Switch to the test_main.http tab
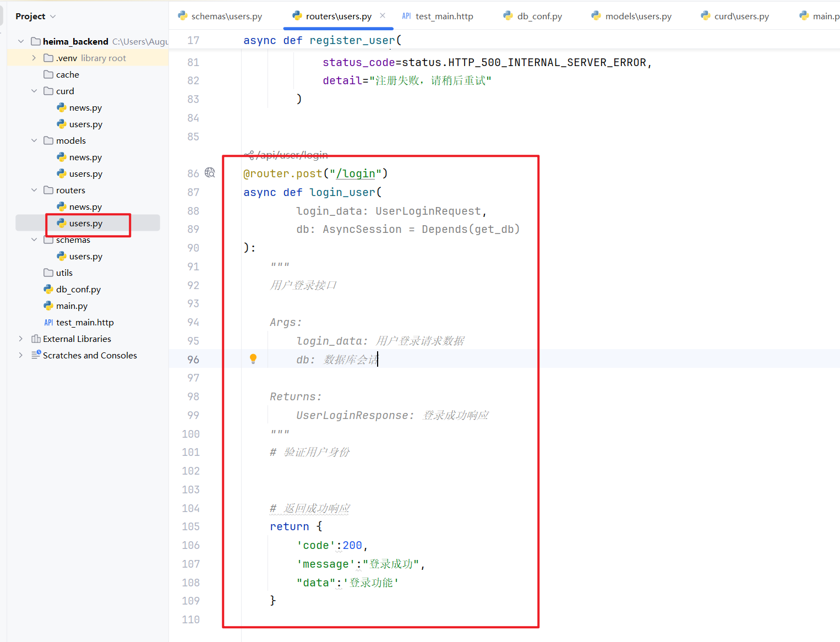The image size is (840, 642). coord(444,17)
